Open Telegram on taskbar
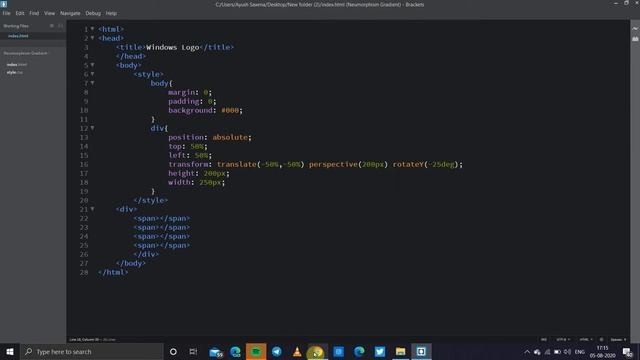 (x=277, y=351)
